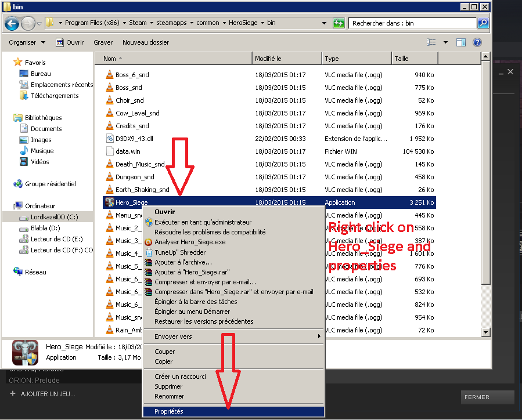Click the file list scroll up arrow
This screenshot has width=522, height=420.
[485, 56]
